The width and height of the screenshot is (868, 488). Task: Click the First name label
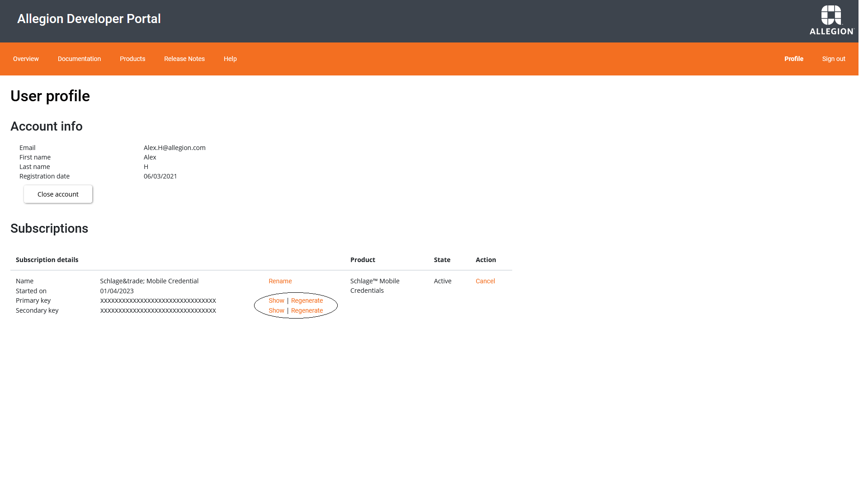click(35, 157)
